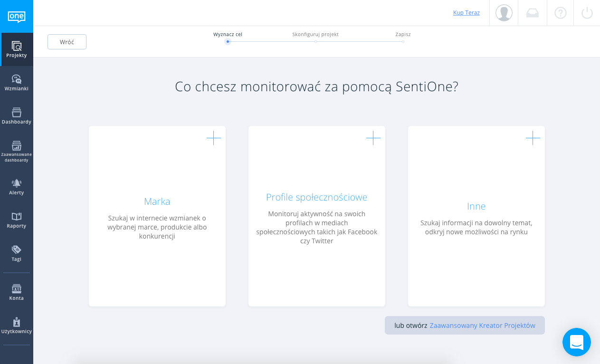600x364 pixels.
Task: Select the Profile społecznościowe card
Action: tap(317, 216)
